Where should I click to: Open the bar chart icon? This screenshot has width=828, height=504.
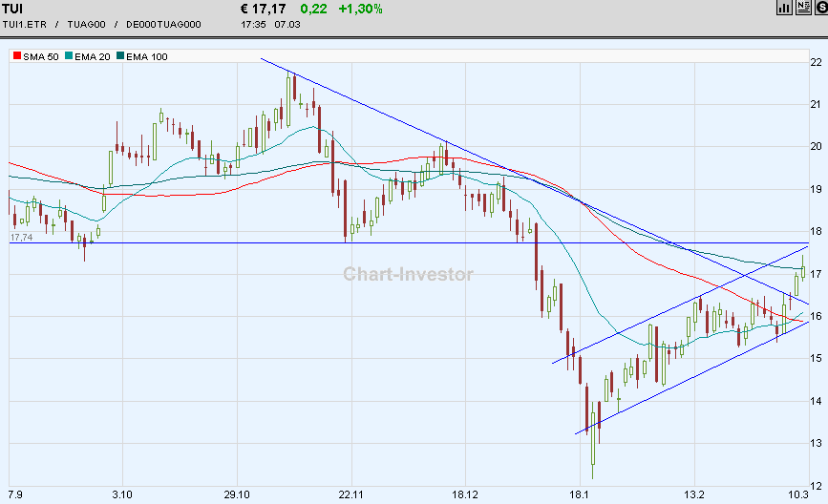pyautogui.click(x=785, y=8)
